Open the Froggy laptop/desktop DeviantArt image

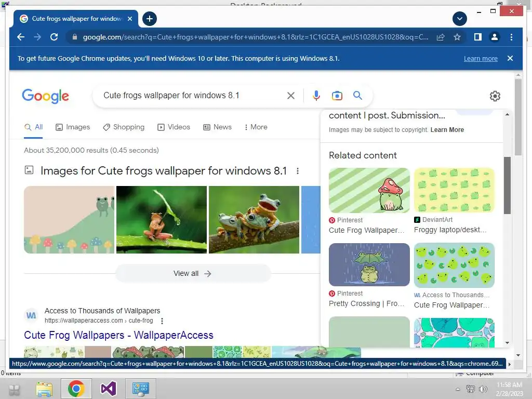(454, 190)
